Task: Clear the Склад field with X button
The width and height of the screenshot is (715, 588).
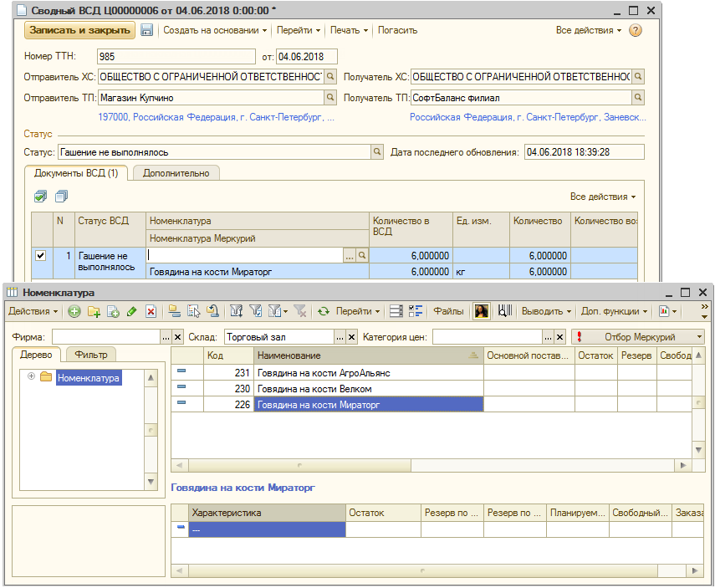Action: (351, 337)
